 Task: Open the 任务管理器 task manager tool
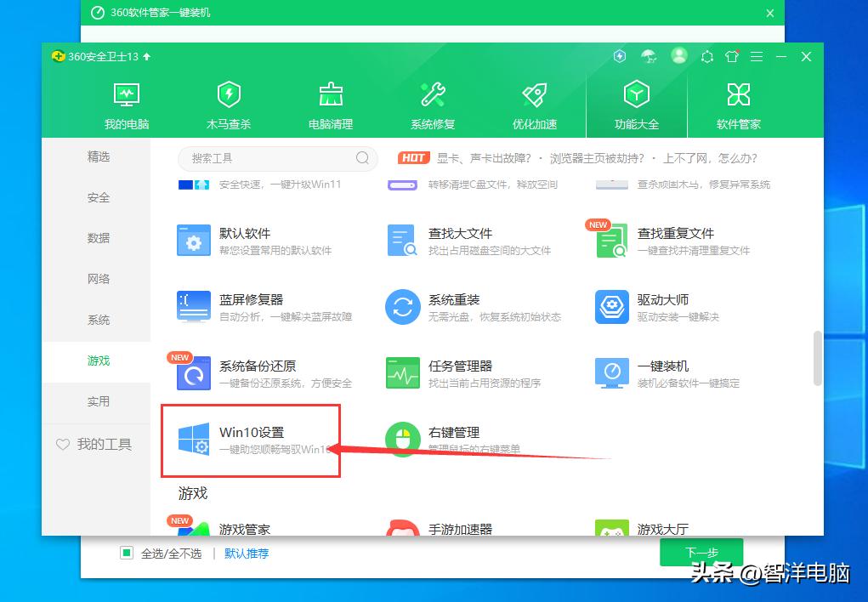pos(403,372)
